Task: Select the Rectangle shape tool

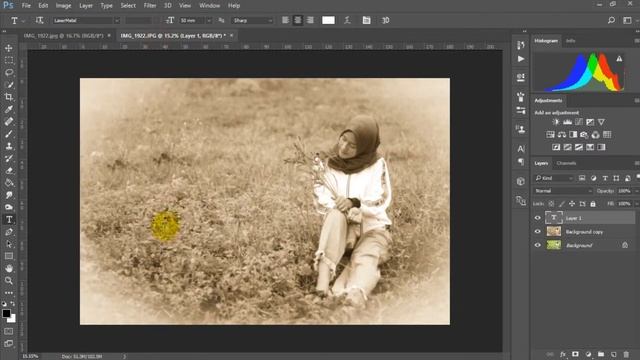Action: pos(9,256)
